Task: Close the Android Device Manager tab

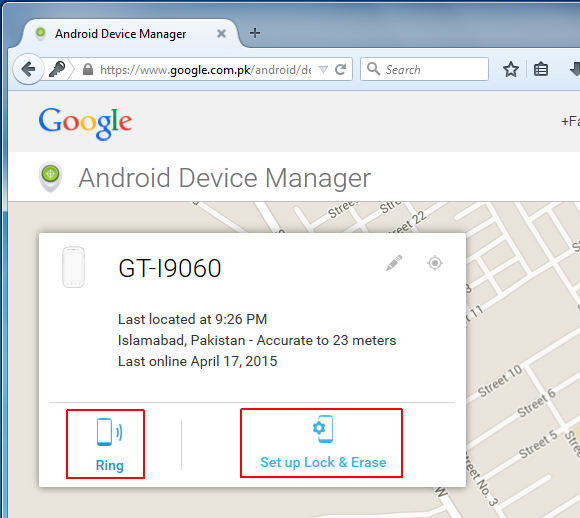Action: coord(221,34)
